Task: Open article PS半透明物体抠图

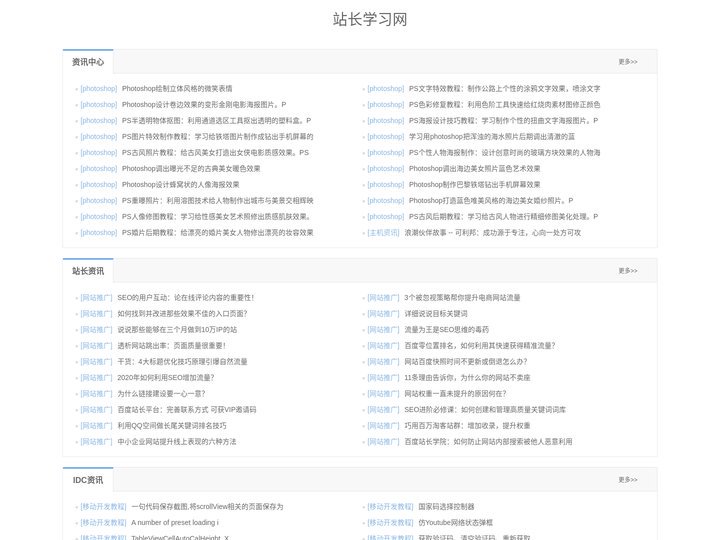Action: tap(216, 121)
